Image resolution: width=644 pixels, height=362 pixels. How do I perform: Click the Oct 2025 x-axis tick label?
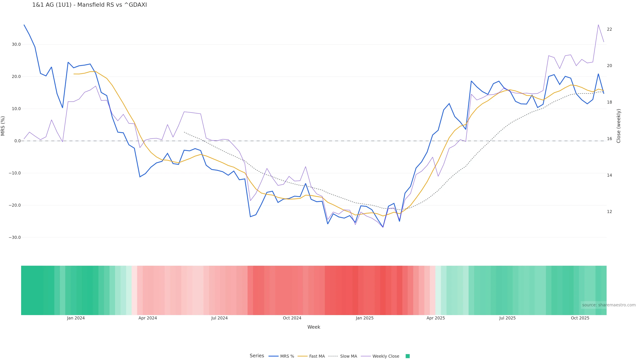580,318
